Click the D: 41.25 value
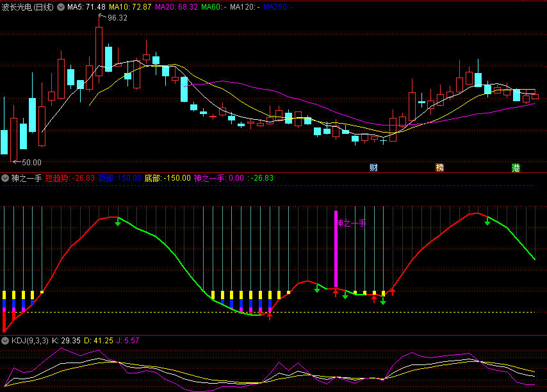The image size is (547, 392). [x=99, y=341]
